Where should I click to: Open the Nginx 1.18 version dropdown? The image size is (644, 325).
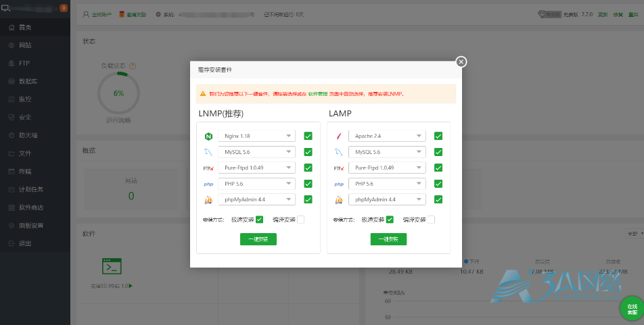tap(256, 136)
